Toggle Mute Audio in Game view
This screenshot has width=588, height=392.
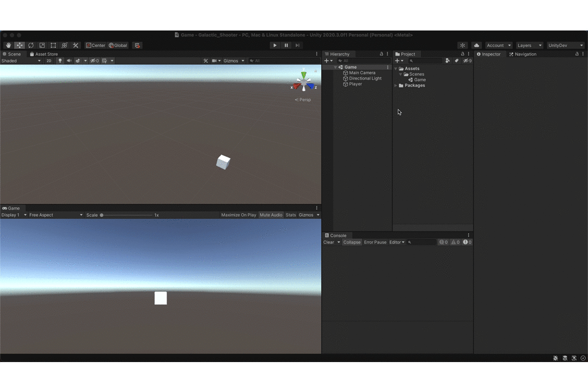[x=271, y=215]
